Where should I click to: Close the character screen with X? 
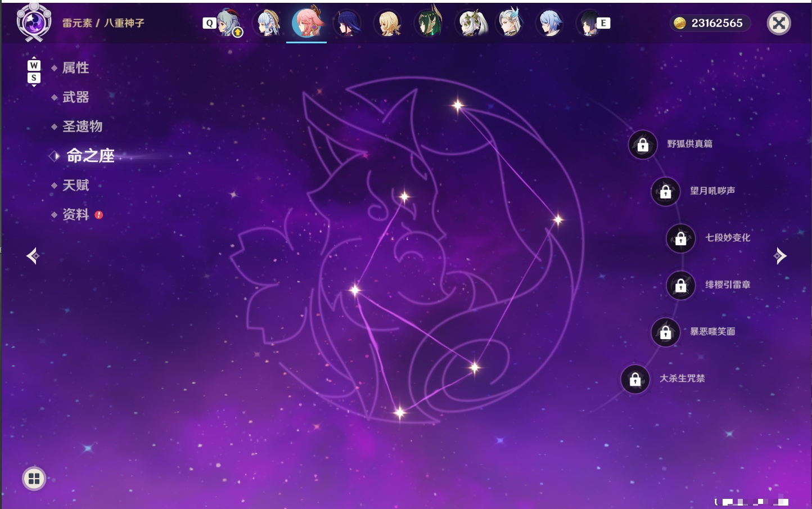coord(779,23)
